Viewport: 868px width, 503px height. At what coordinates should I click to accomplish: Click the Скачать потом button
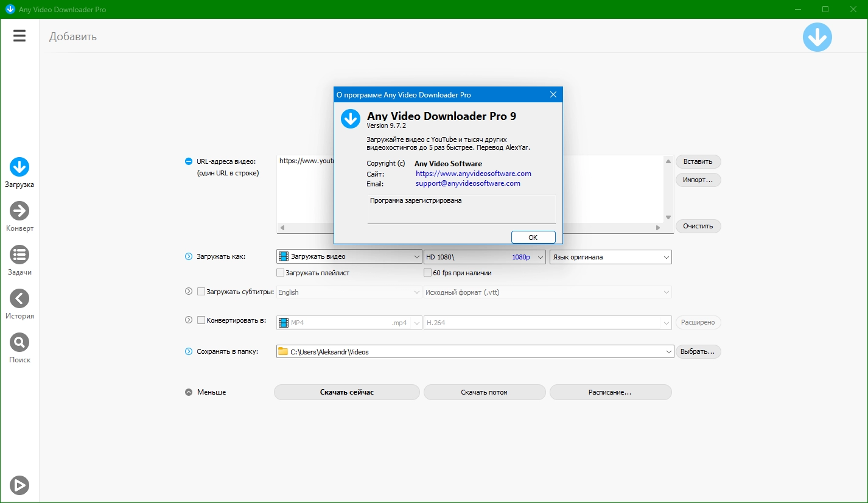[x=485, y=392]
